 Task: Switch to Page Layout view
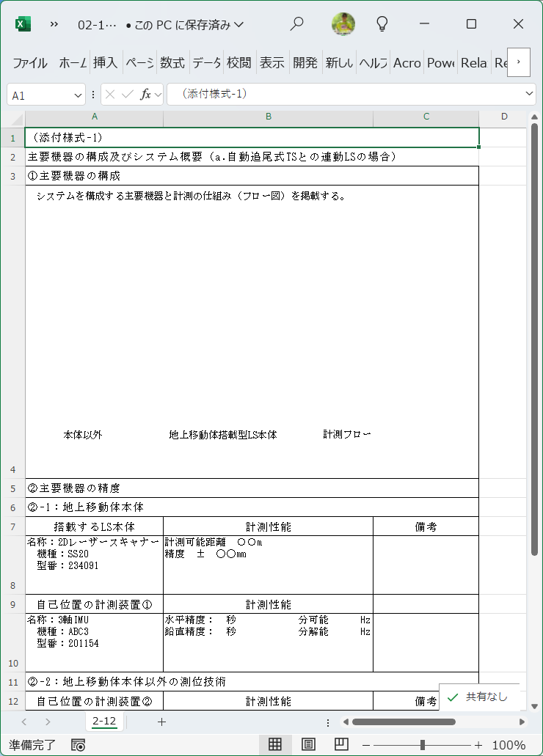point(308,744)
